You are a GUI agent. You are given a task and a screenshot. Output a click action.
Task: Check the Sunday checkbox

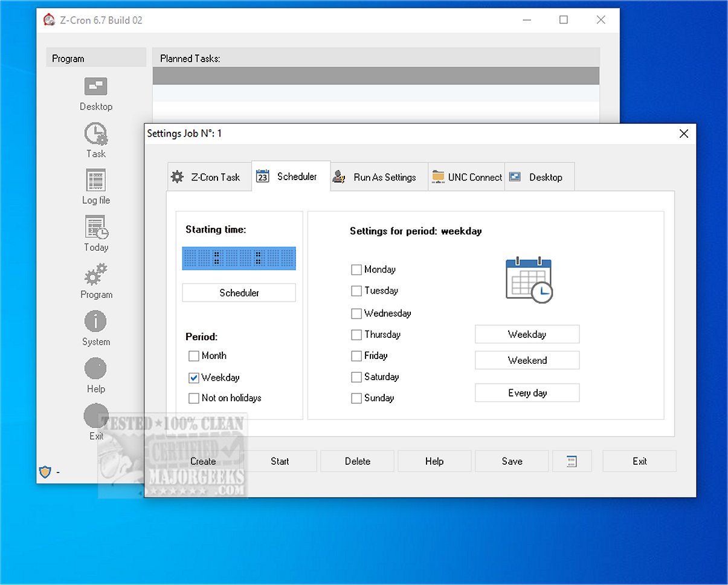[x=356, y=398]
